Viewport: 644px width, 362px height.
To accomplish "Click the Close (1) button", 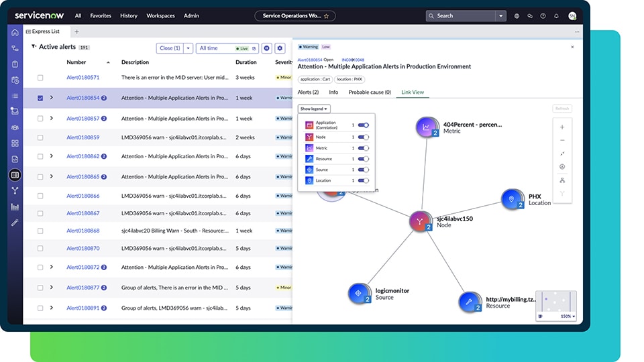I will click(x=170, y=48).
